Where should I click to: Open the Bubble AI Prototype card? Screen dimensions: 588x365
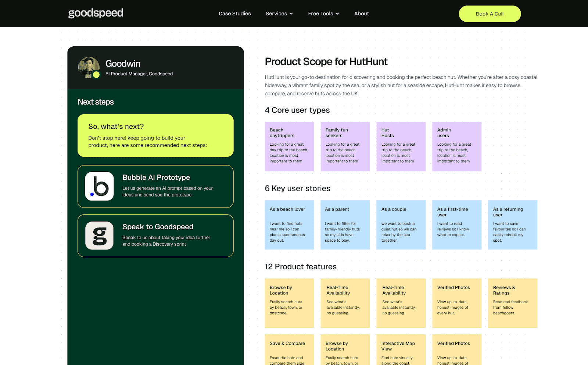click(x=155, y=186)
